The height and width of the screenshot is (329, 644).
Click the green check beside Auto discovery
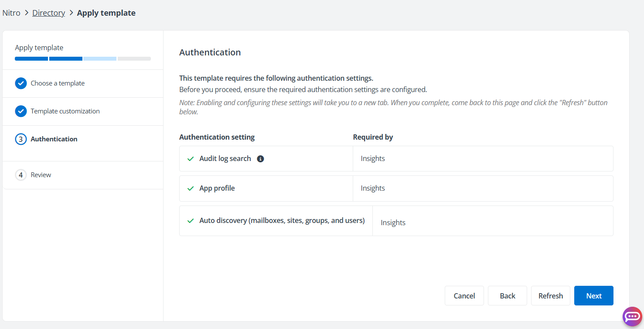(190, 220)
